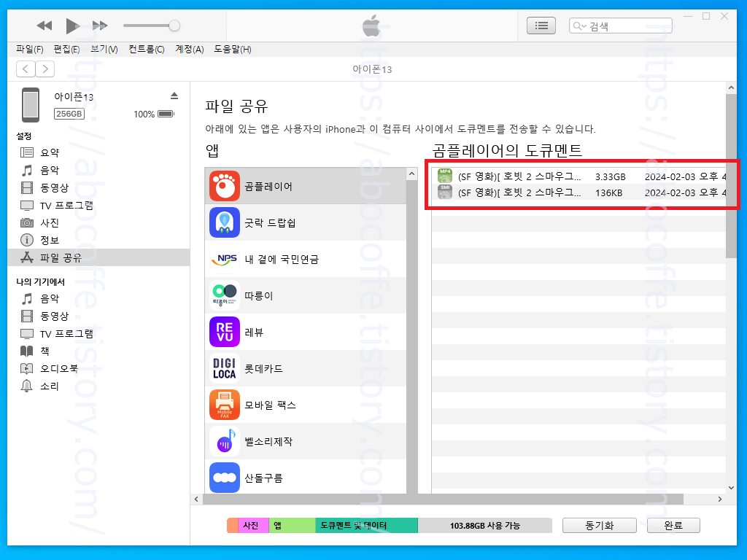Select the REVU 레뷰 app icon
747x560 pixels.
click(x=225, y=332)
